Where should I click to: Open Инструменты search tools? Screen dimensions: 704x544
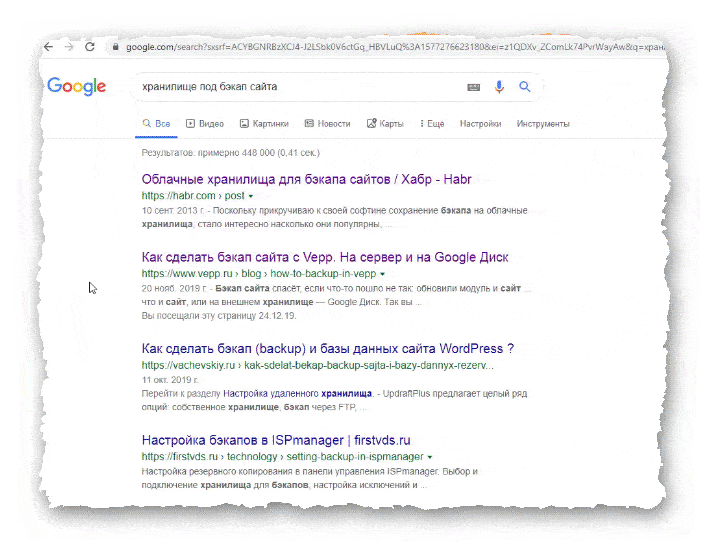tap(543, 123)
